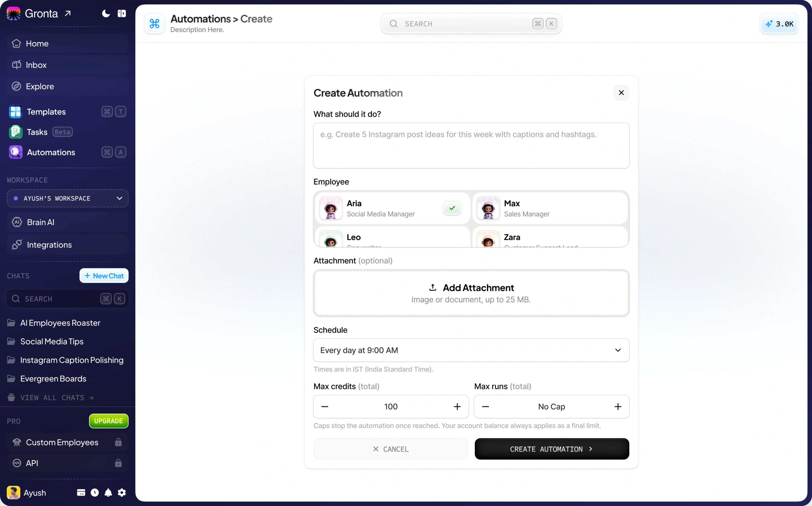
Task: Click the Automations purple icon
Action: [15, 152]
